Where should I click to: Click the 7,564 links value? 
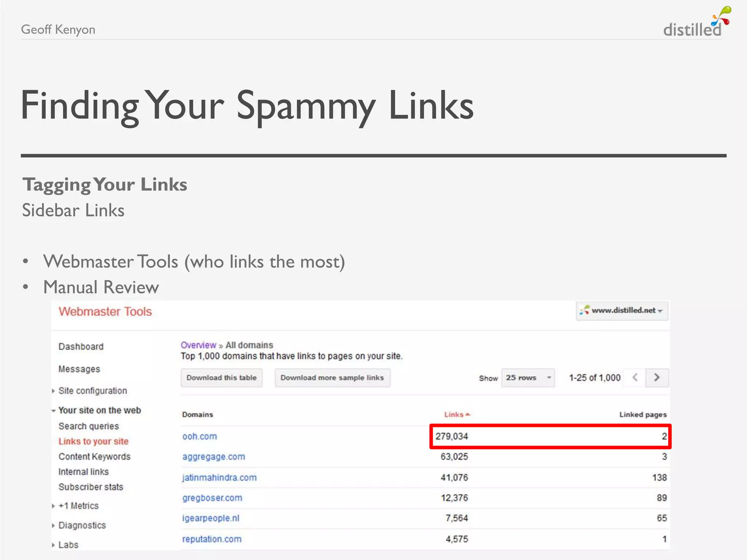457,518
